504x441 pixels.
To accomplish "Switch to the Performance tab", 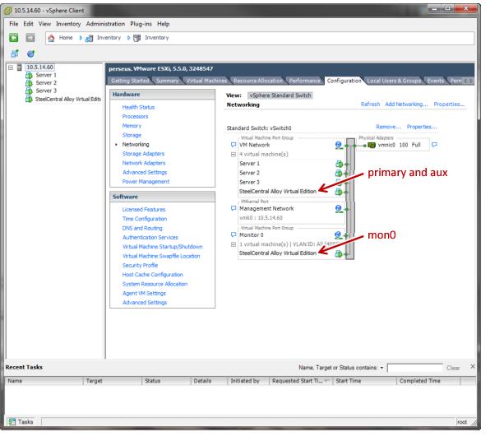I will (304, 81).
